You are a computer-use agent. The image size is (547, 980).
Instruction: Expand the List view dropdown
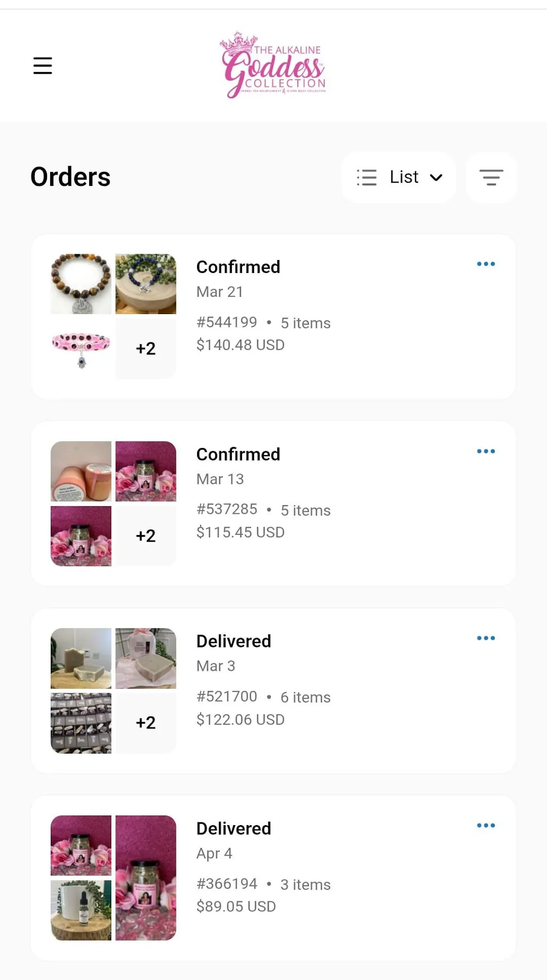(x=398, y=177)
